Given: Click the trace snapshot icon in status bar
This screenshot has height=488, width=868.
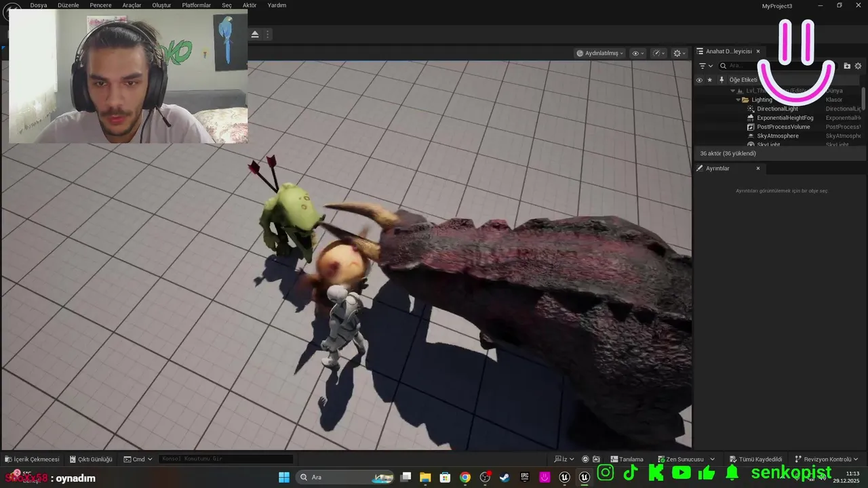Looking at the screenshot, I should coord(597,460).
